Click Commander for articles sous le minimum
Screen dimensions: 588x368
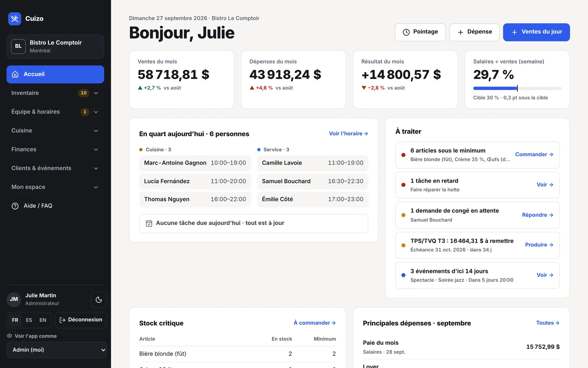click(534, 155)
